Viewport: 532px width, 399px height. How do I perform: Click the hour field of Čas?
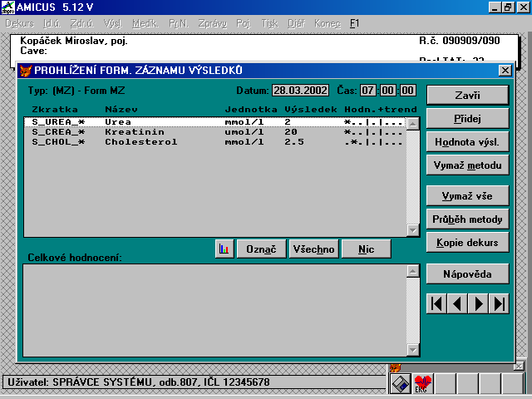coord(368,90)
